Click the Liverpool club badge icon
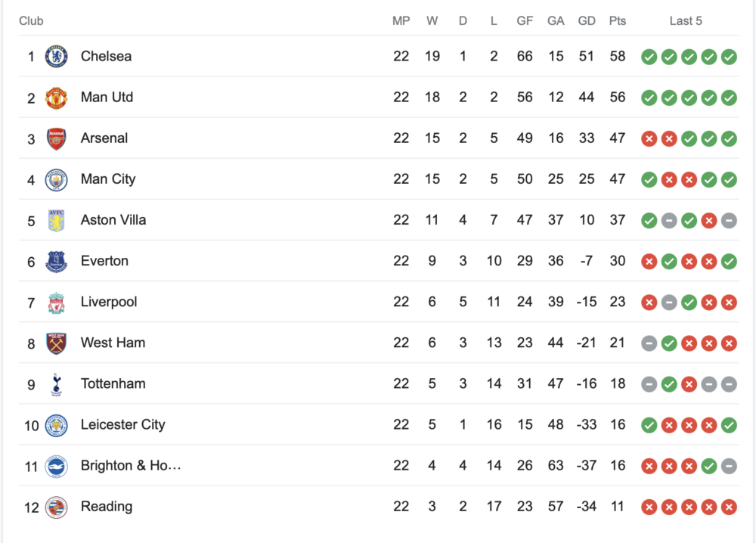This screenshot has height=543, width=756. [x=56, y=302]
